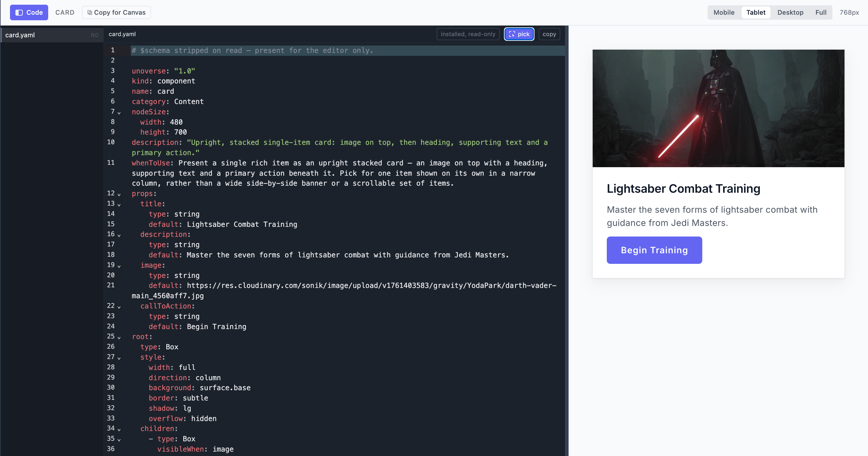
Task: Collapse the Box fold arrow at line 35
Action: click(119, 440)
